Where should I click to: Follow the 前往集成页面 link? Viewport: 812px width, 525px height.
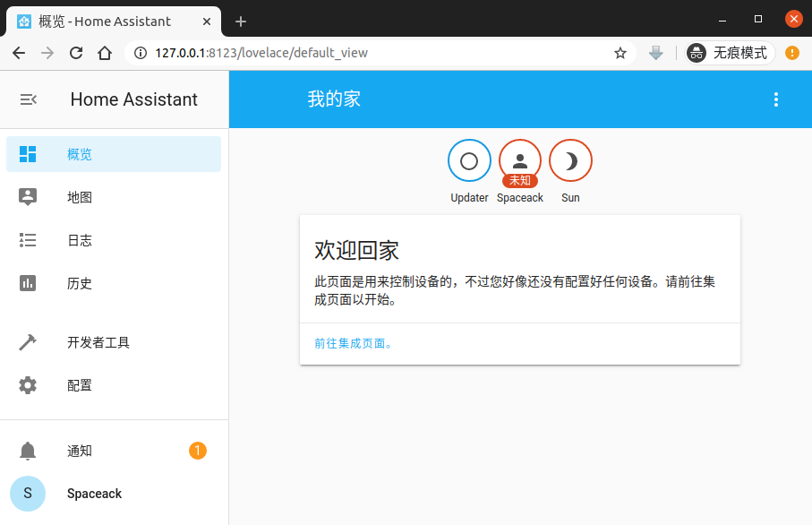354,343
